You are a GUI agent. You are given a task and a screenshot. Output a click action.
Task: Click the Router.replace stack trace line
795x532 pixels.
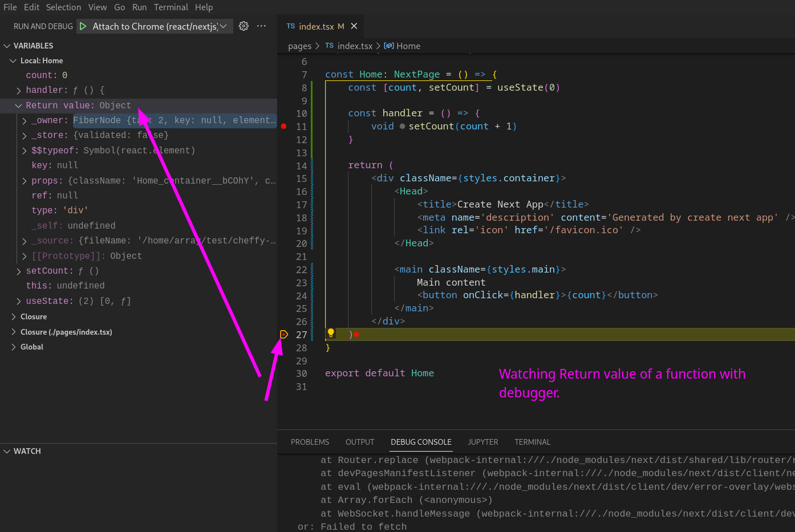pyautogui.click(x=558, y=460)
